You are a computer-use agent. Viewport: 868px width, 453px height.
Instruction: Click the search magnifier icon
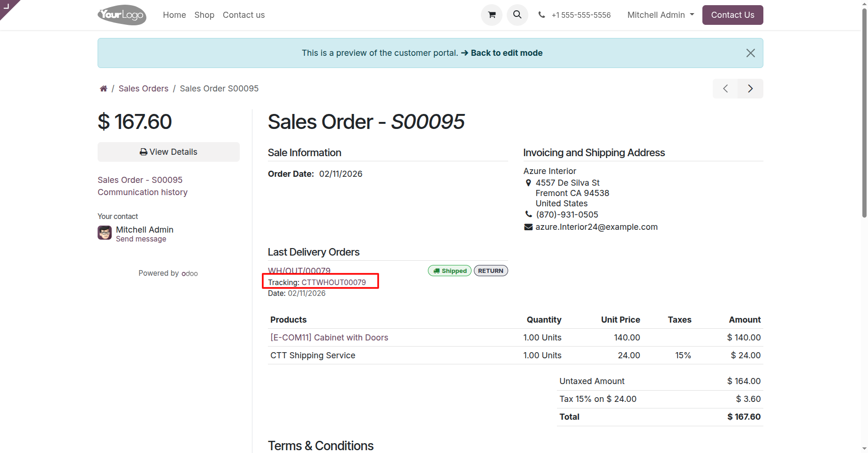pyautogui.click(x=517, y=15)
